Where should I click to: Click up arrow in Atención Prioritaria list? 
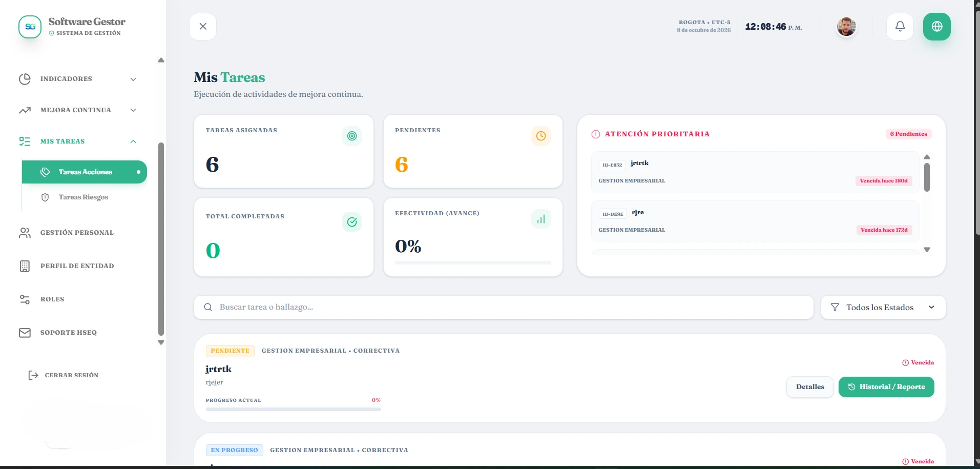pyautogui.click(x=927, y=157)
